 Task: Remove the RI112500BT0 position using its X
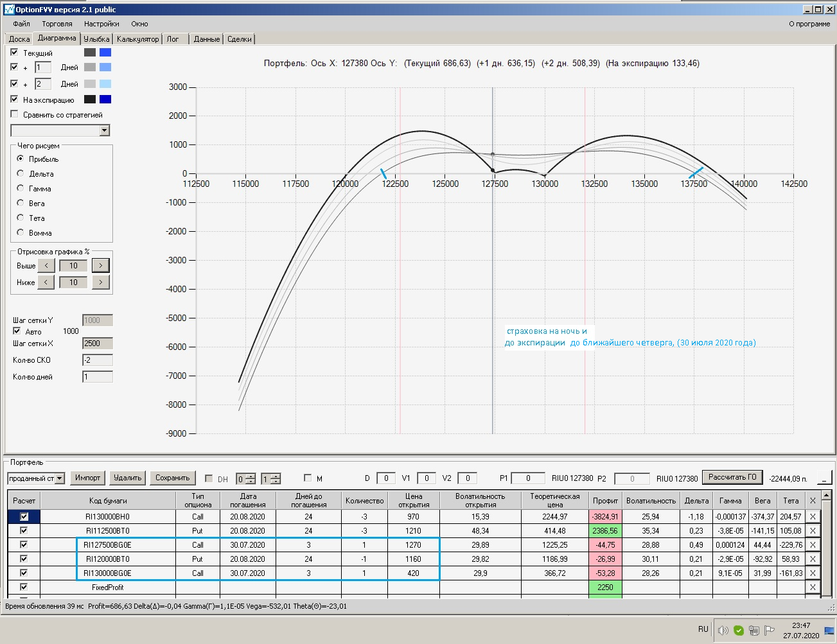click(x=813, y=531)
